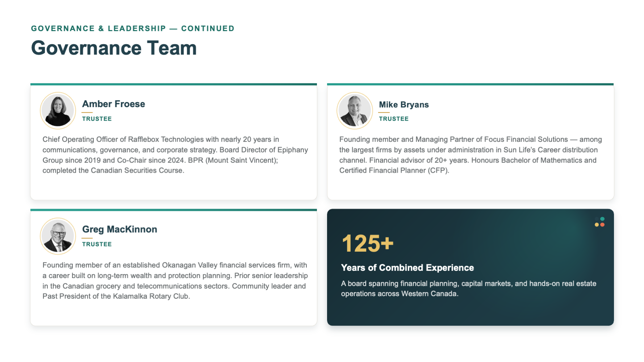Screen dimensions: 644x362
Task: Click TRUSTEE label under Amber Froese
Action: point(97,119)
